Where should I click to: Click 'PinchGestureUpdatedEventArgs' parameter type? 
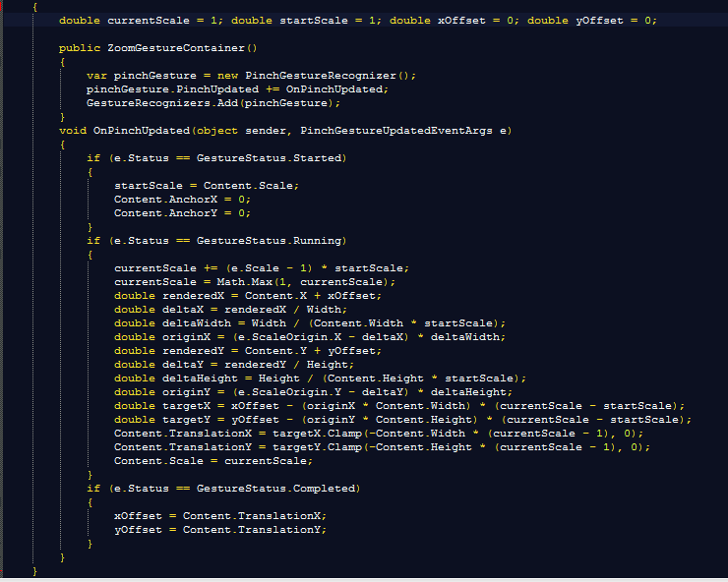pos(396,131)
